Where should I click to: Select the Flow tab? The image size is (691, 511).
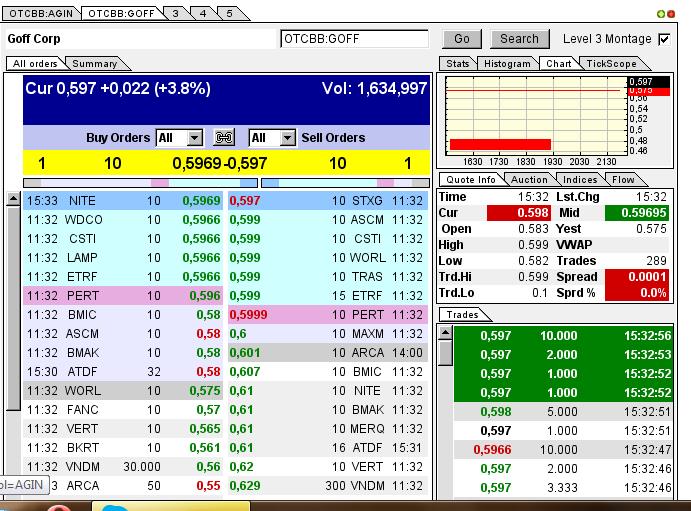tap(623, 179)
